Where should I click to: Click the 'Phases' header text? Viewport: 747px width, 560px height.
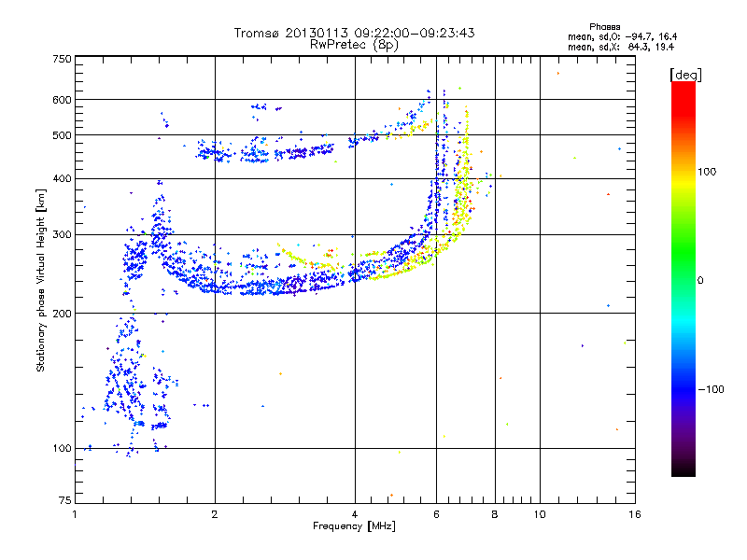click(604, 27)
